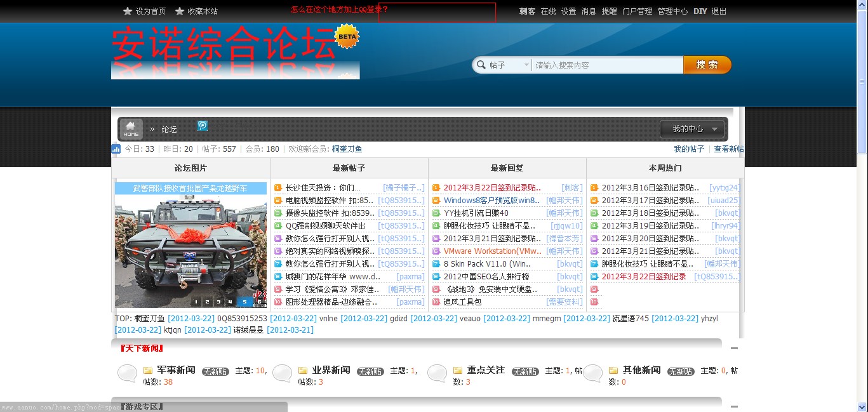Click the bar chart icon before 今日 stats
This screenshot has height=412, width=868.
[x=116, y=149]
